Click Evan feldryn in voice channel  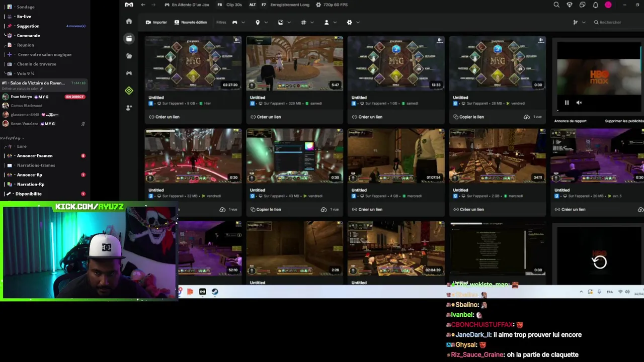(21, 97)
